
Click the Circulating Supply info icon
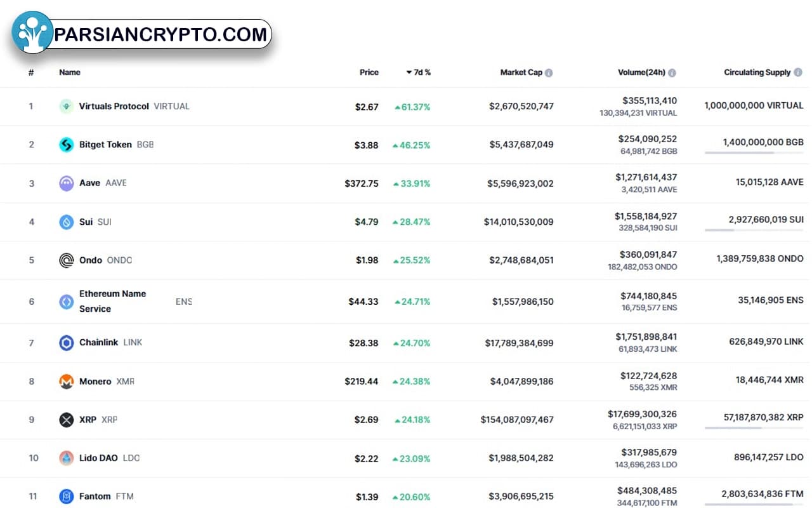click(797, 73)
